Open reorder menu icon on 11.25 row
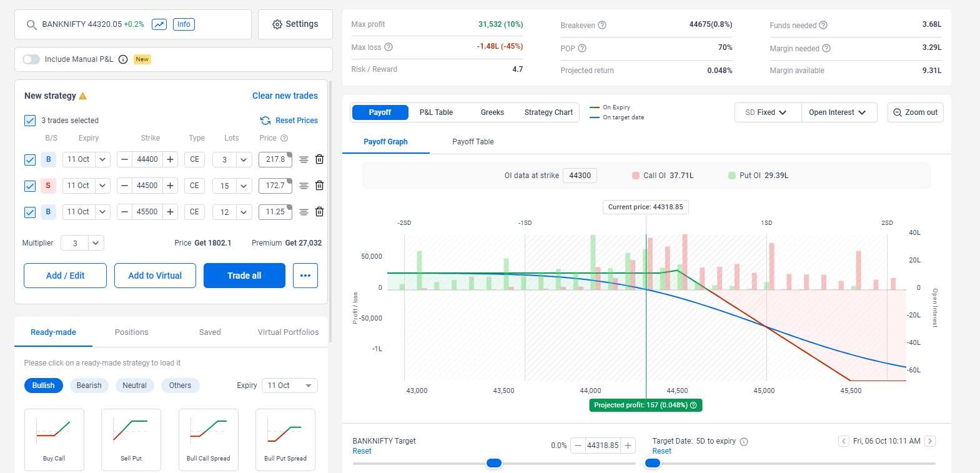Image resolution: width=980 pixels, height=473 pixels. point(304,212)
